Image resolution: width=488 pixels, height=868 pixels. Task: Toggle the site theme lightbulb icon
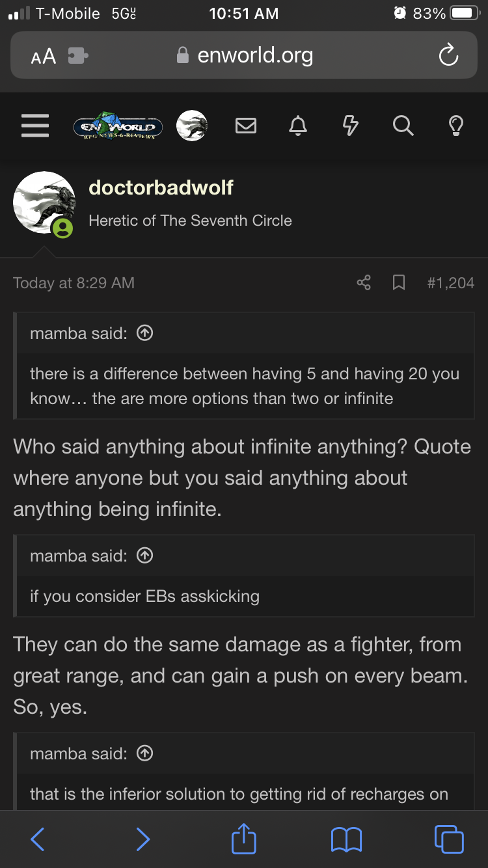pos(455,126)
